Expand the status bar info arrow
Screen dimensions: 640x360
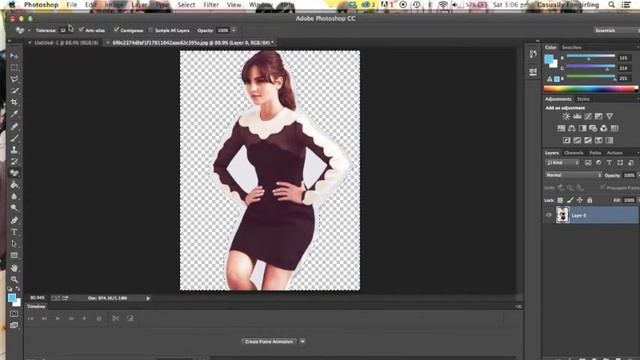point(148,298)
